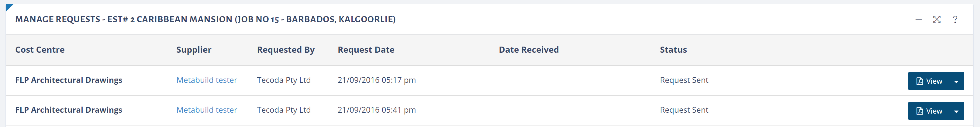Screen dimensions: 980x127
Task: Click the 21/09/2016 05:17 pm request date
Action: click(x=377, y=80)
